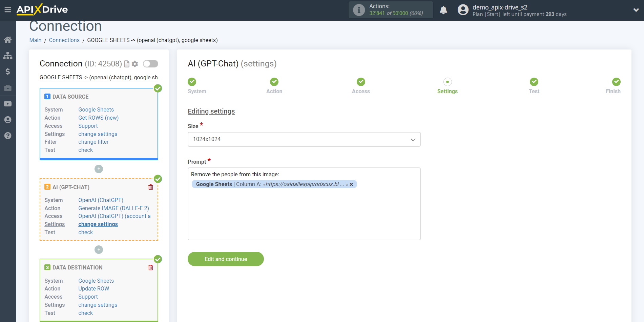Copy connection document icon
644x322 pixels.
click(127, 64)
